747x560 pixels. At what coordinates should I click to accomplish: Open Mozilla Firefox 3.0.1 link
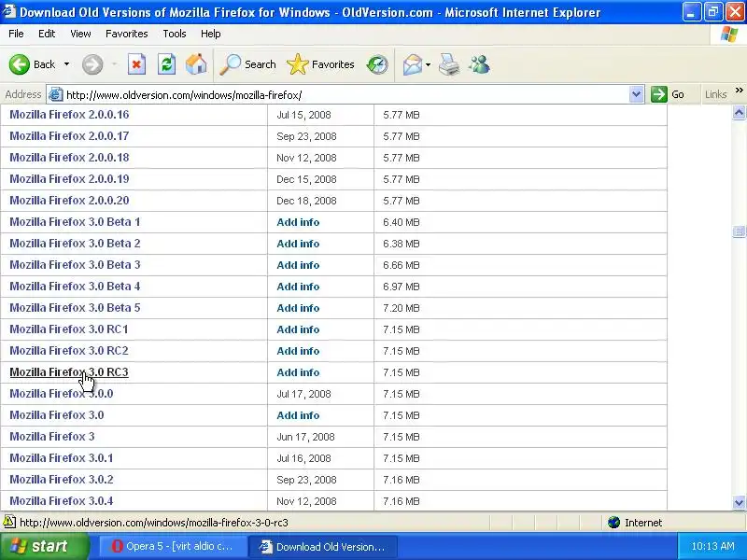coord(61,458)
